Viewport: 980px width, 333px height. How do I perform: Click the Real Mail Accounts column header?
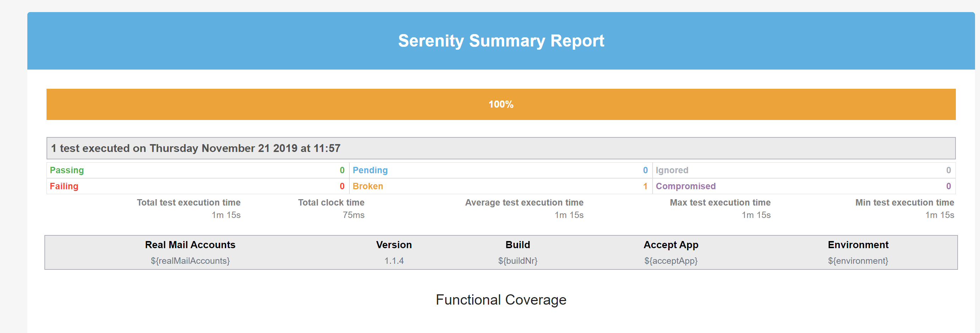[x=190, y=245]
